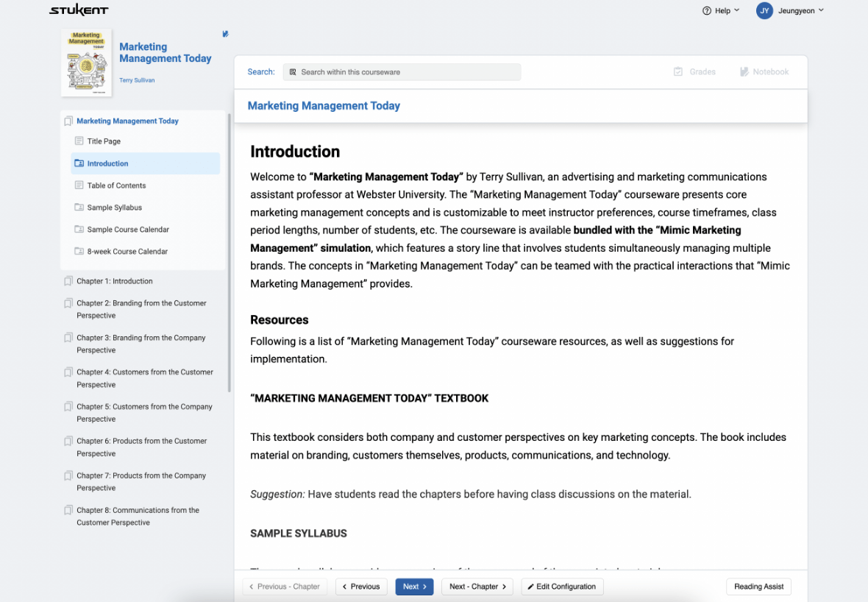Expand Chapter 3: Branding from the Company Perspective

[x=141, y=344]
